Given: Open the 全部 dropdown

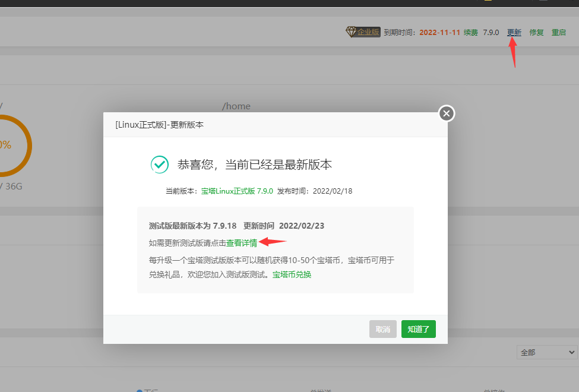Looking at the screenshot, I should click(546, 352).
